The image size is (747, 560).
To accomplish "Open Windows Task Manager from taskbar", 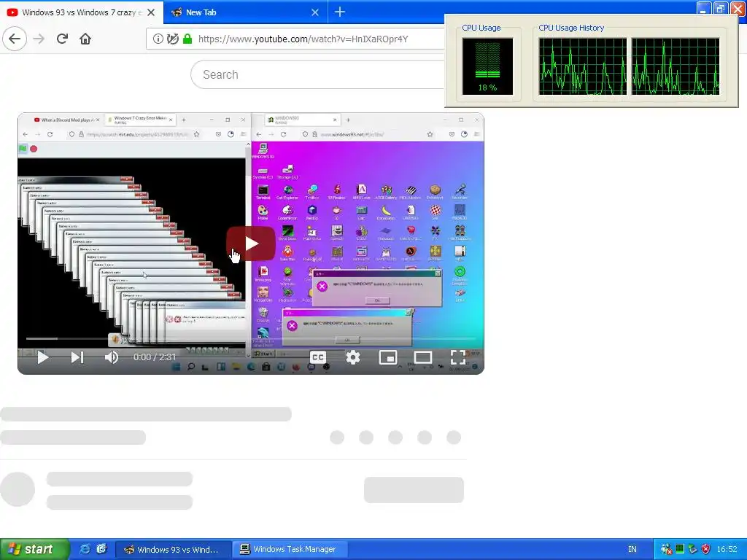I will (290, 550).
